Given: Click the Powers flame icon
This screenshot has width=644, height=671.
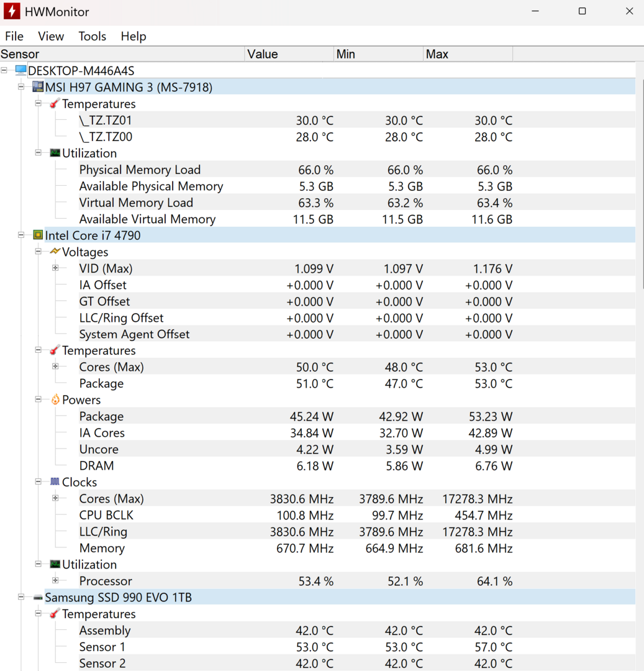Looking at the screenshot, I should [x=55, y=399].
